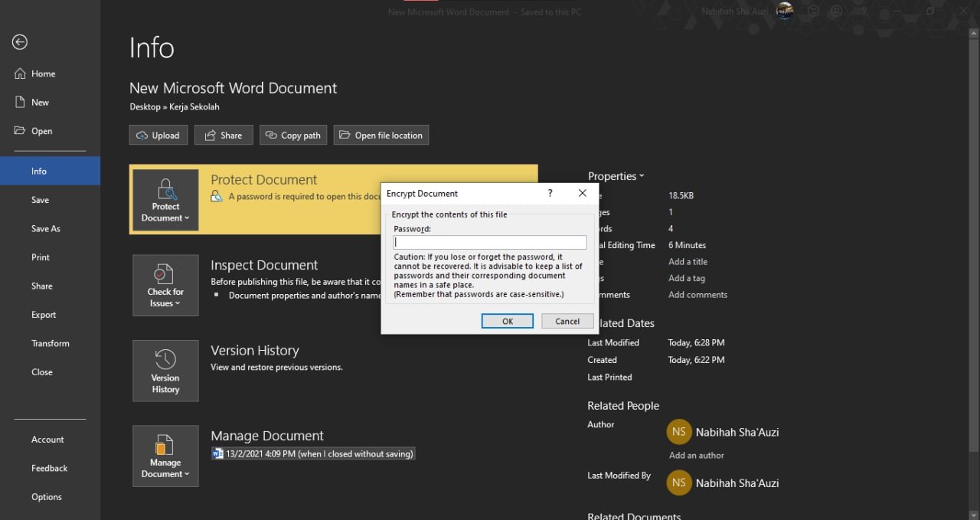Viewport: 980px width, 520px height.
Task: Expand the Manage Document dropdown
Action: click(x=165, y=456)
